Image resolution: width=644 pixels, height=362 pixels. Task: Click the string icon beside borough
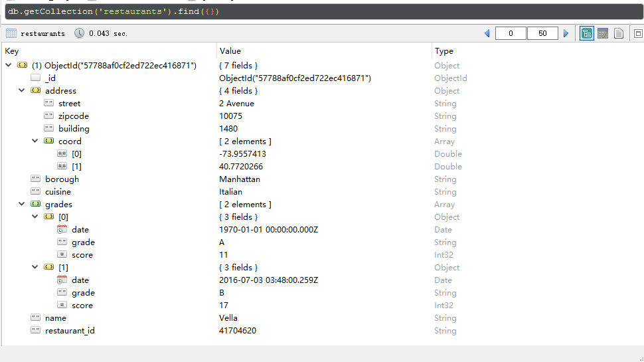(36, 179)
